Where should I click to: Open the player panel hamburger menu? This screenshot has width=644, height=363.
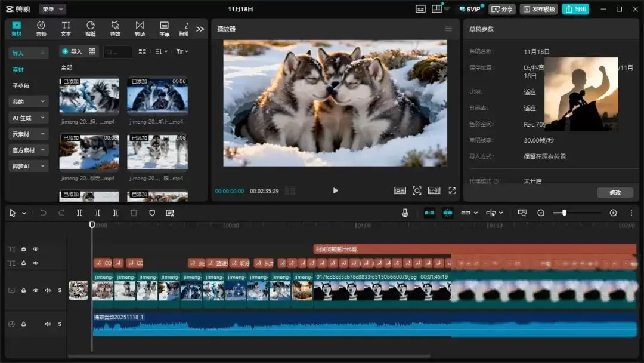tap(448, 29)
